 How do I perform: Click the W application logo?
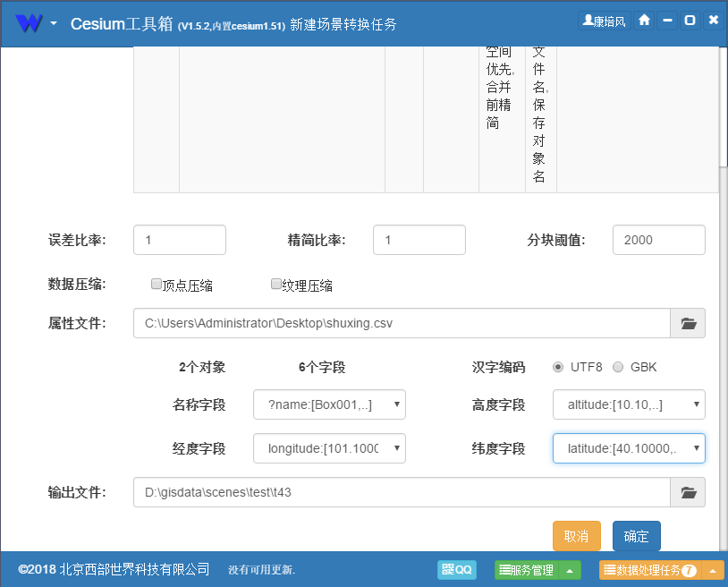(29, 22)
